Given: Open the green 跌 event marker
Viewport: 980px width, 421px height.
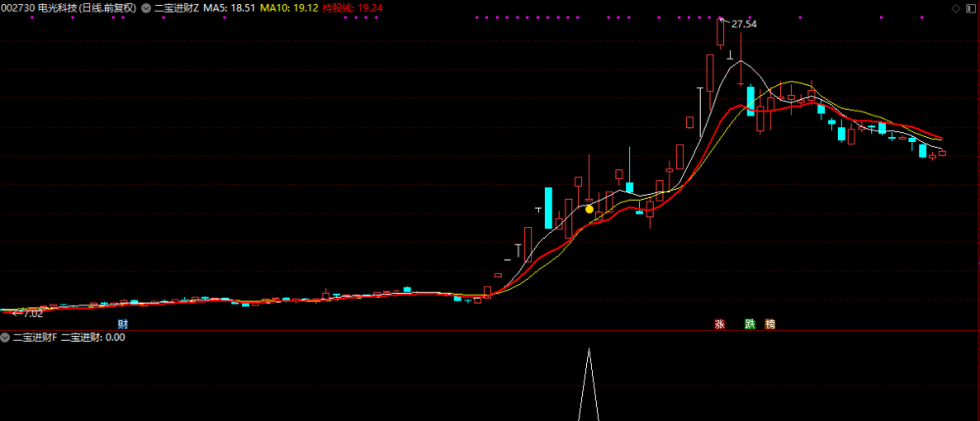Looking at the screenshot, I should click(750, 324).
